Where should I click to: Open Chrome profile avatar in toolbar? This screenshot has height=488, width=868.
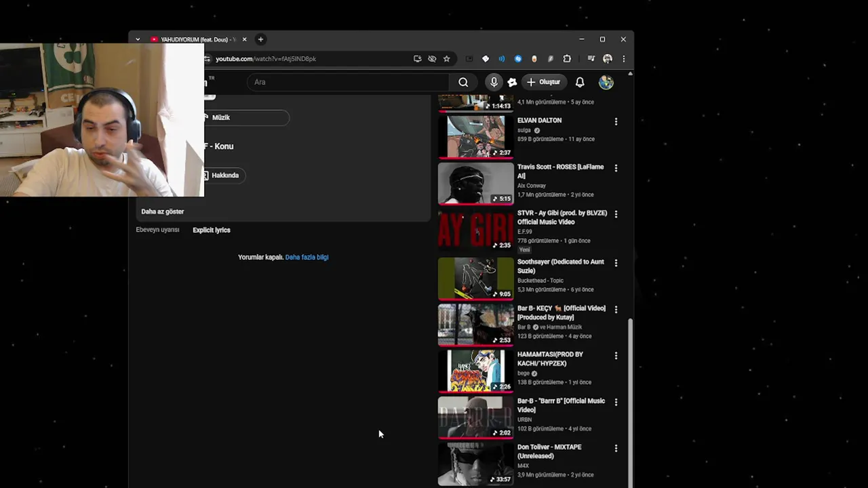(607, 59)
